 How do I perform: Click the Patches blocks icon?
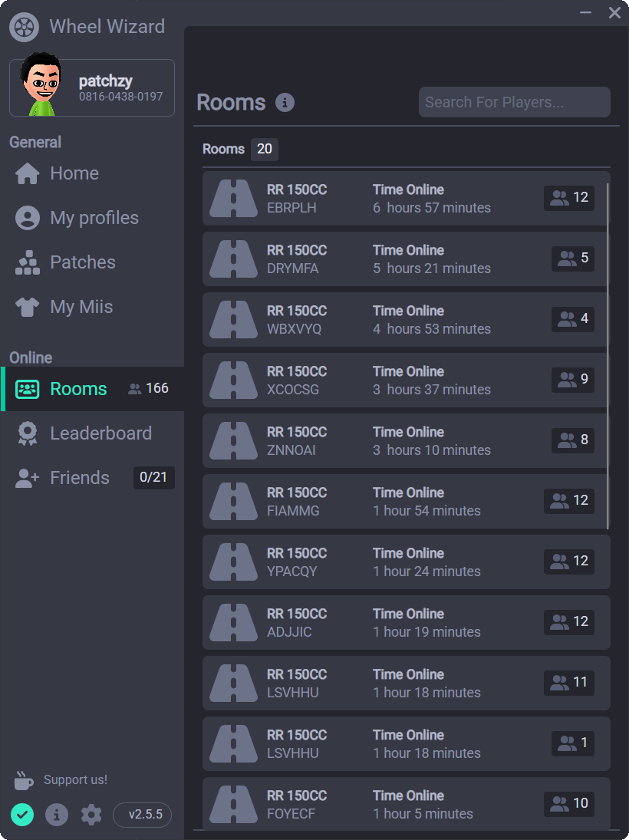pos(28,262)
